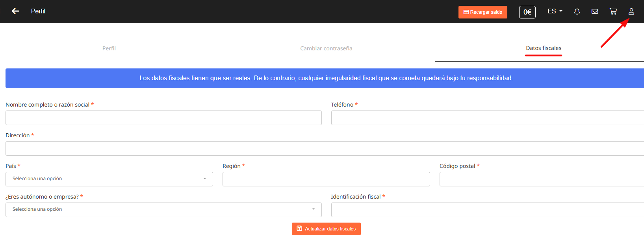This screenshot has height=245, width=644.
Task: Open the shopping cart icon
Action: pyautogui.click(x=613, y=12)
